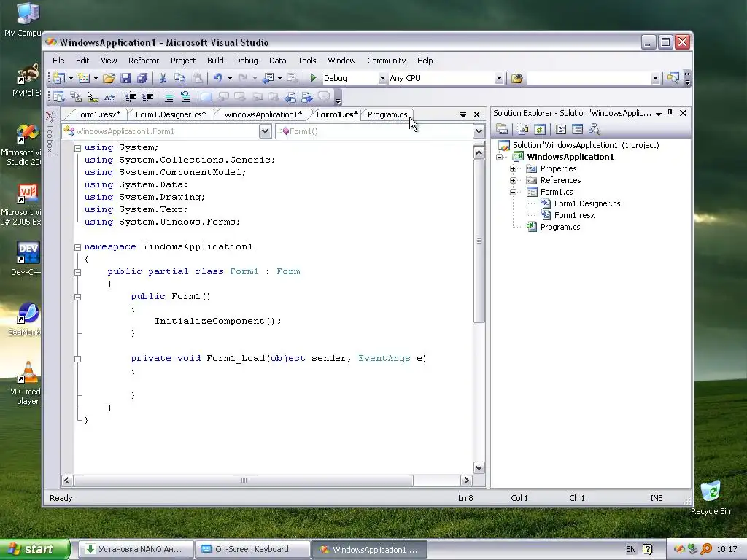Click the Open File folder icon

109,78
